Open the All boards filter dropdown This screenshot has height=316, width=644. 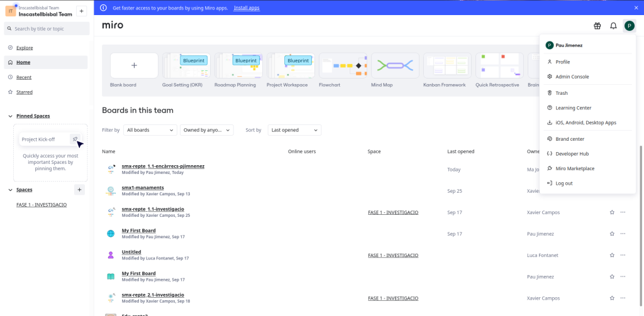click(150, 130)
